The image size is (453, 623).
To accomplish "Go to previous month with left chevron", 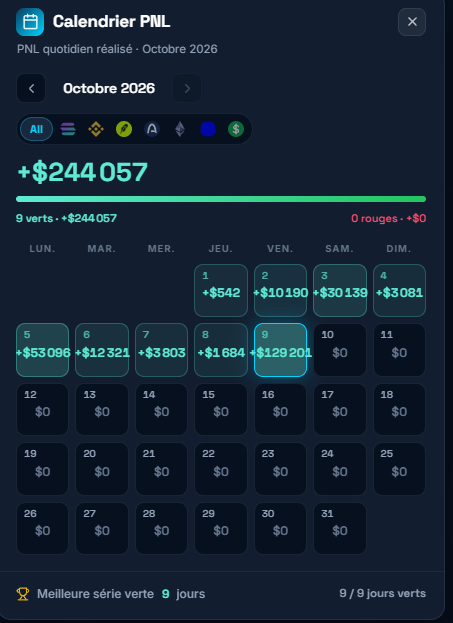I will 31,88.
